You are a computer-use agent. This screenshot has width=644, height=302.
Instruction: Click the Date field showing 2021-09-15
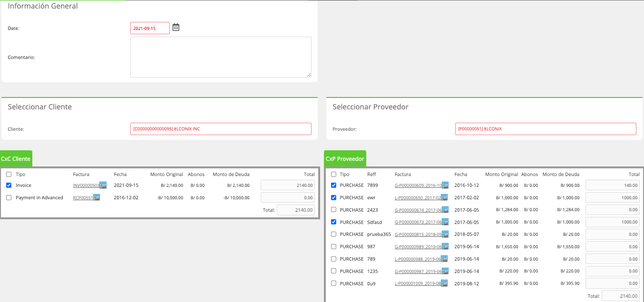[150, 28]
